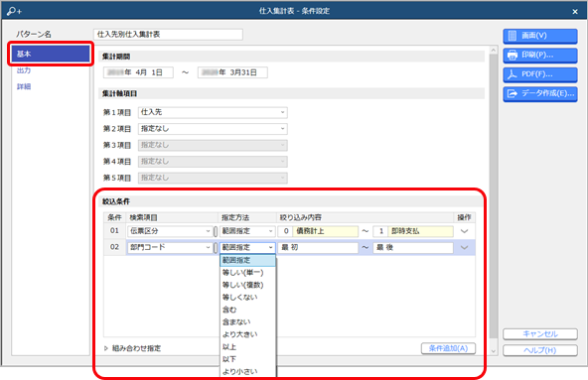The width and height of the screenshot is (588, 380).
Task: Edit the パターン名 field 仕入先別仕入集計表
Action: [168, 35]
